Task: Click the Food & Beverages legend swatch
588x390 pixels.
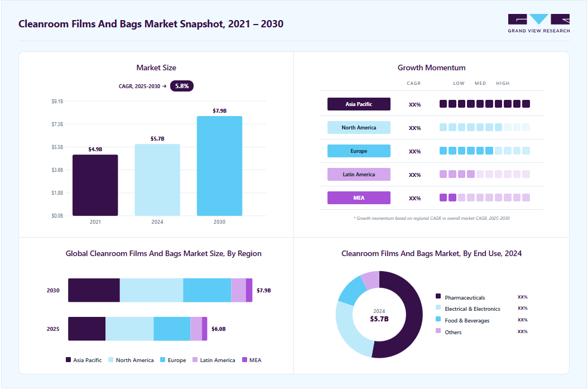Action: (438, 319)
